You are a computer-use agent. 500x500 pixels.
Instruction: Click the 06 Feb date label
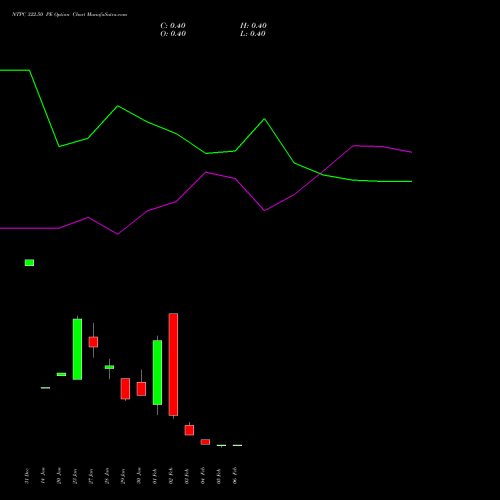235,476
